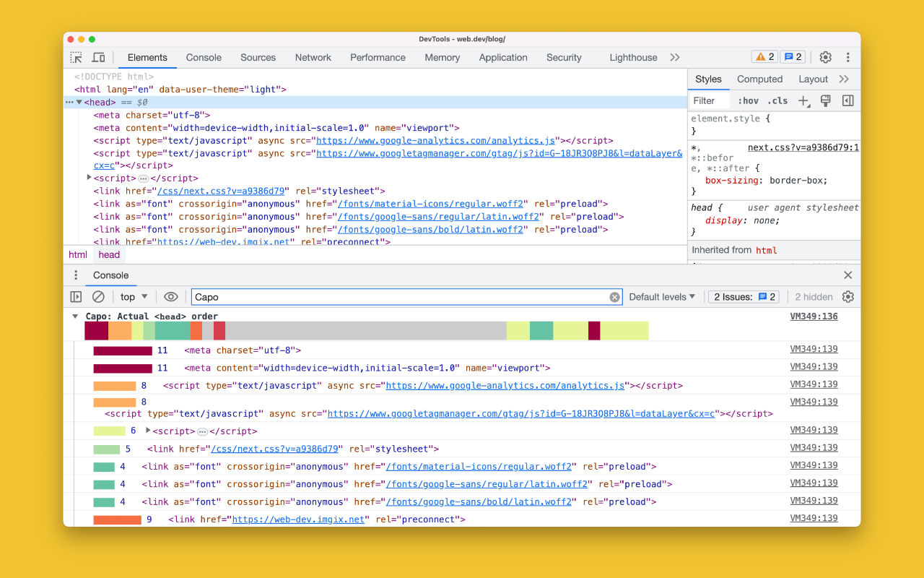Toggle the .cls element classes panel
The image size is (924, 578).
click(x=777, y=101)
